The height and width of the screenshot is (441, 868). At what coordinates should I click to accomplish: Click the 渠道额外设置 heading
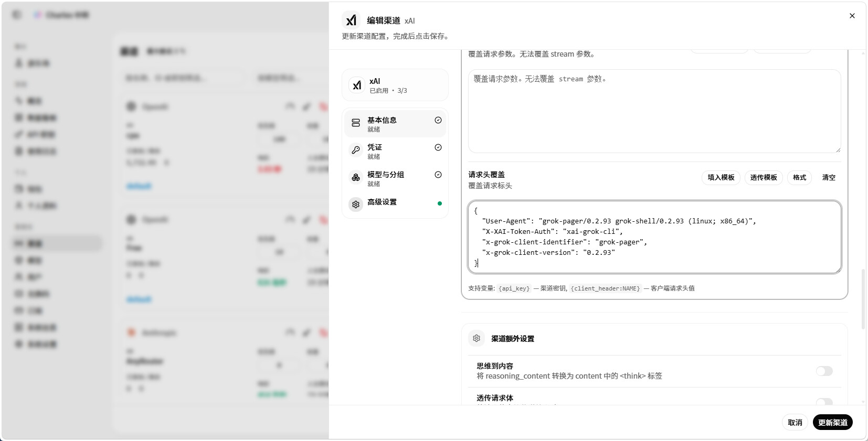click(513, 339)
